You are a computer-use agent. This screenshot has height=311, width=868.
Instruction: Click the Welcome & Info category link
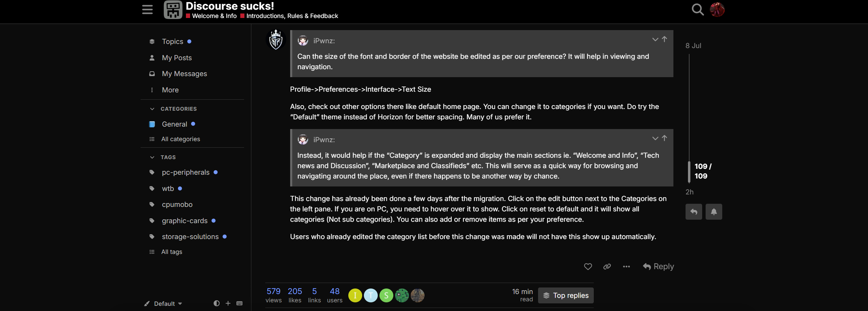(211, 16)
